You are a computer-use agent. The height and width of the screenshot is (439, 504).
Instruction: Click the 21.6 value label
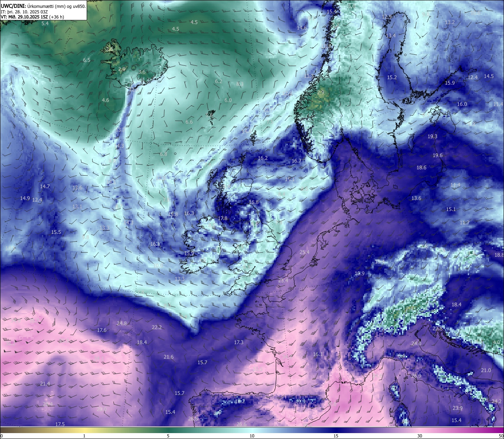pos(169,357)
